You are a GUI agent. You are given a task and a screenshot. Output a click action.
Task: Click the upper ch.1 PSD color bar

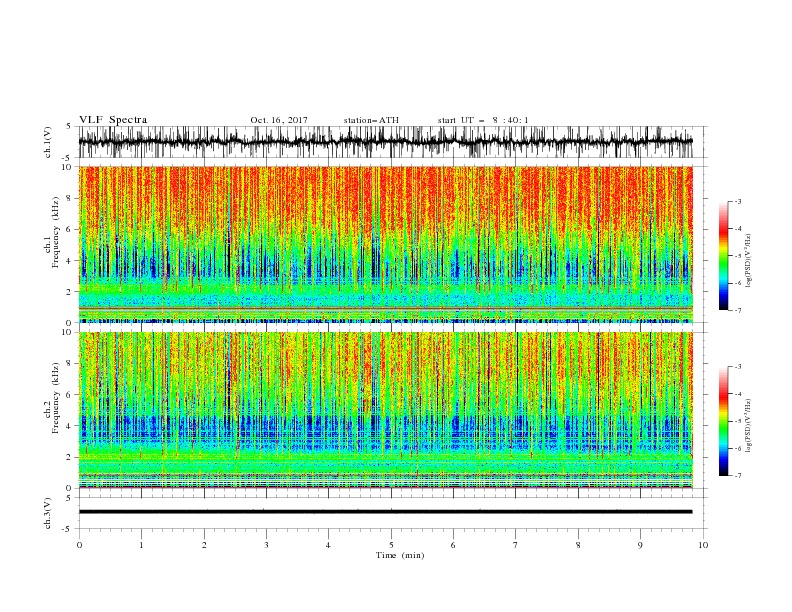pyautogui.click(x=723, y=256)
